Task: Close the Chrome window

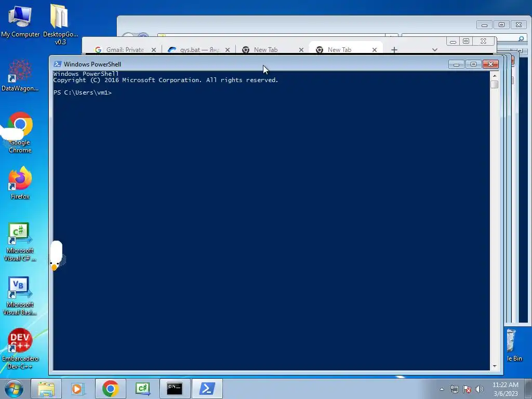Action: click(484, 42)
